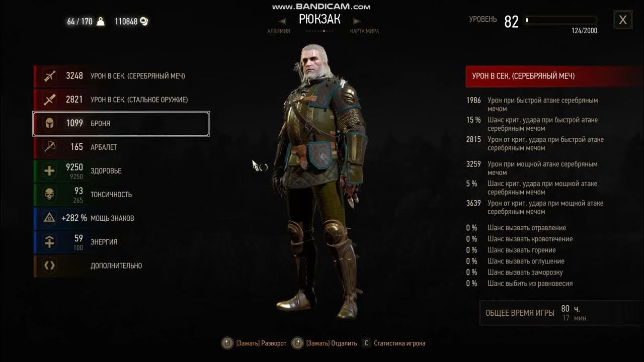
Task: Click the carry weight icon at top
Action: click(x=100, y=21)
